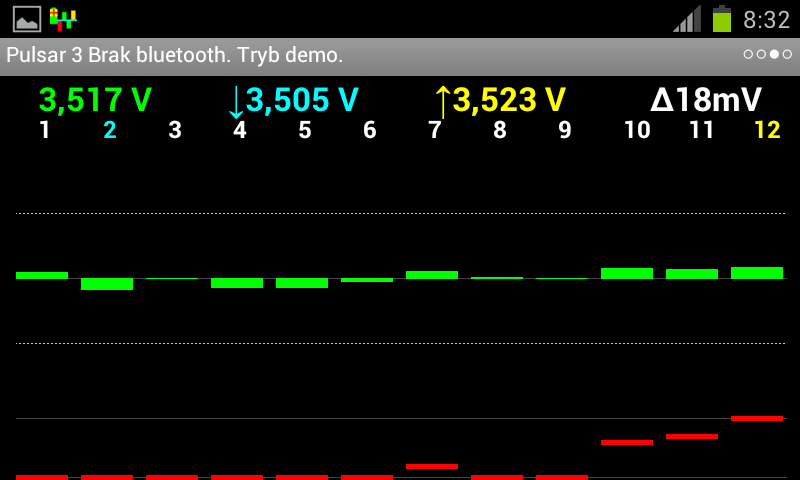Tap green voltage bar under cell 12
The height and width of the screenshot is (480, 800).
pos(757,273)
